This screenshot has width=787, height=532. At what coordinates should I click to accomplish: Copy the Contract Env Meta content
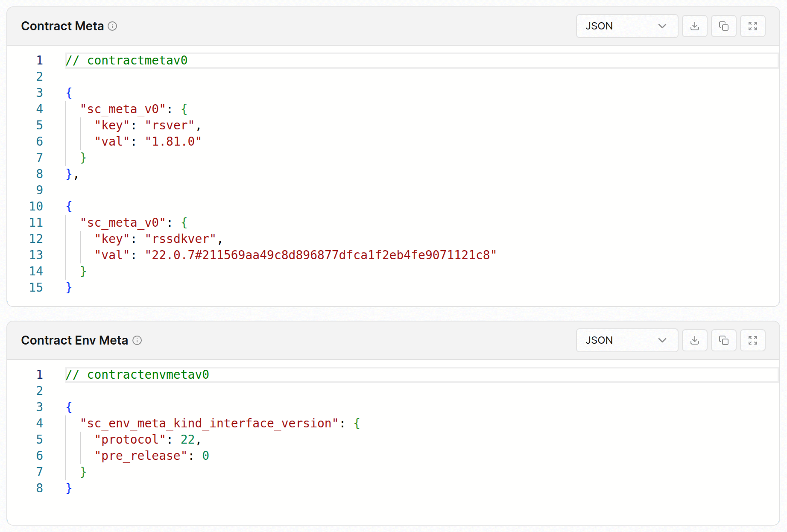(724, 340)
